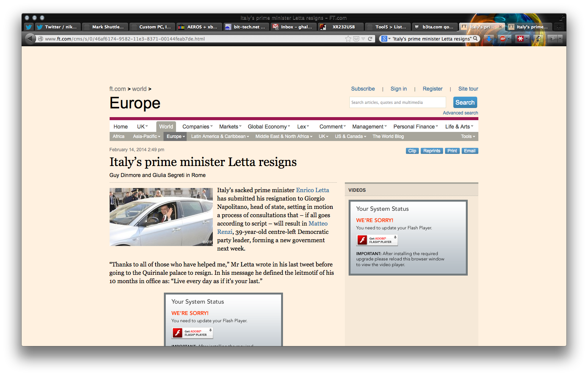This screenshot has height=376, width=588.
Task: Open the Google search engine dropdown
Action: click(386, 39)
